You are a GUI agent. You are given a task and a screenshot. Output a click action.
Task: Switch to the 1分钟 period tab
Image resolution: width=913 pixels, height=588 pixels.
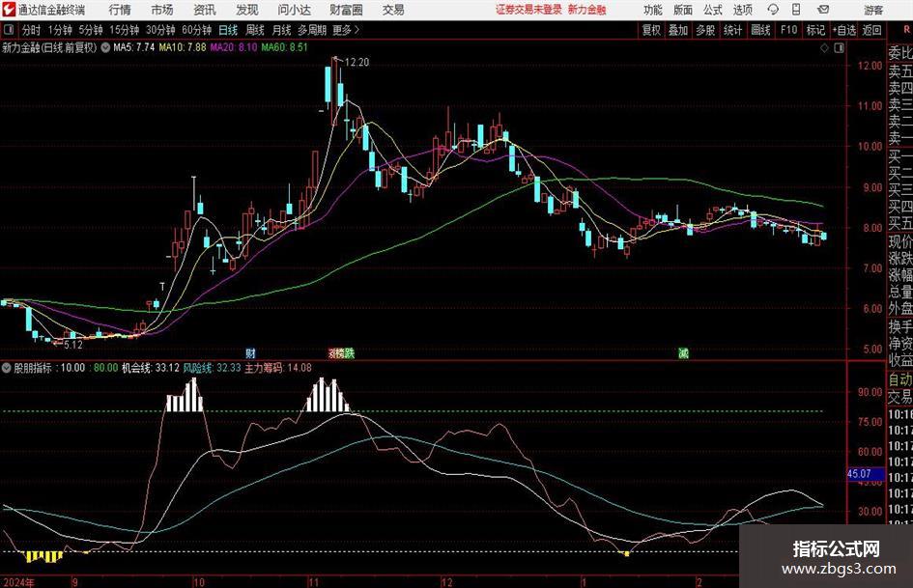60,30
